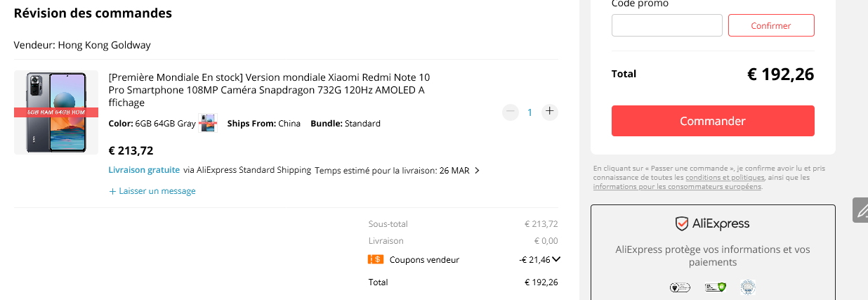The image size is (868, 300).
Task: Click the orange seller coupon icon
Action: click(x=376, y=259)
